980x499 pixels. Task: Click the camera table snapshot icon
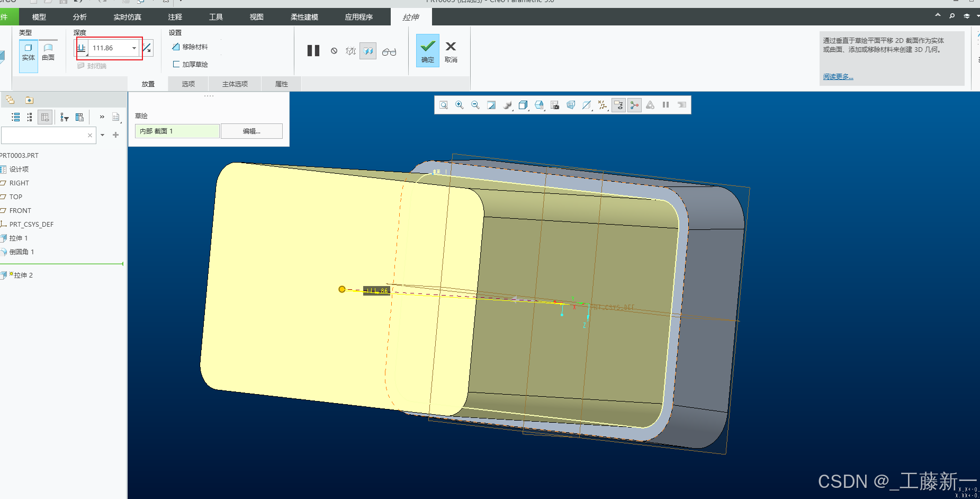coord(555,105)
